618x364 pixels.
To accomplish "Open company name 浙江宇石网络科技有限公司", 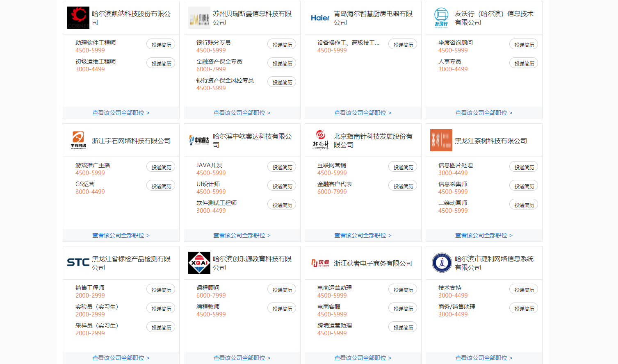I will [131, 141].
